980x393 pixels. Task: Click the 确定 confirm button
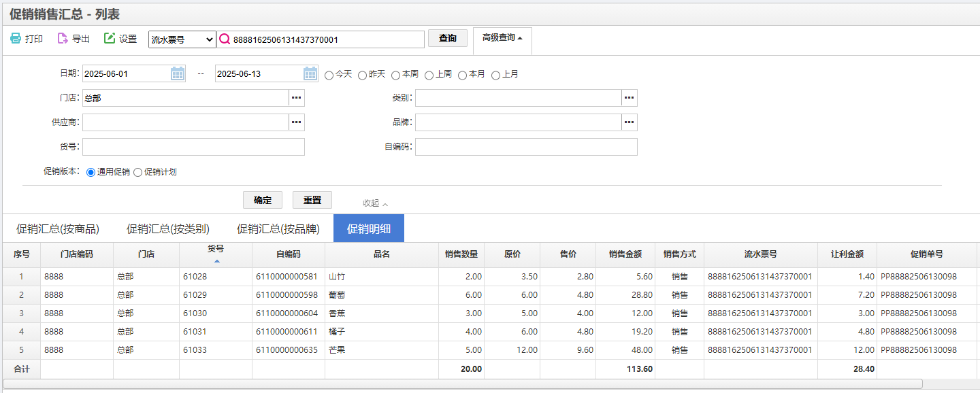tap(263, 200)
